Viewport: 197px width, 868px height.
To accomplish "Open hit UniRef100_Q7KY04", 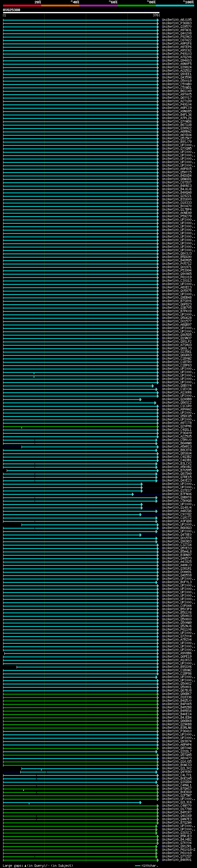I will [177, 843].
